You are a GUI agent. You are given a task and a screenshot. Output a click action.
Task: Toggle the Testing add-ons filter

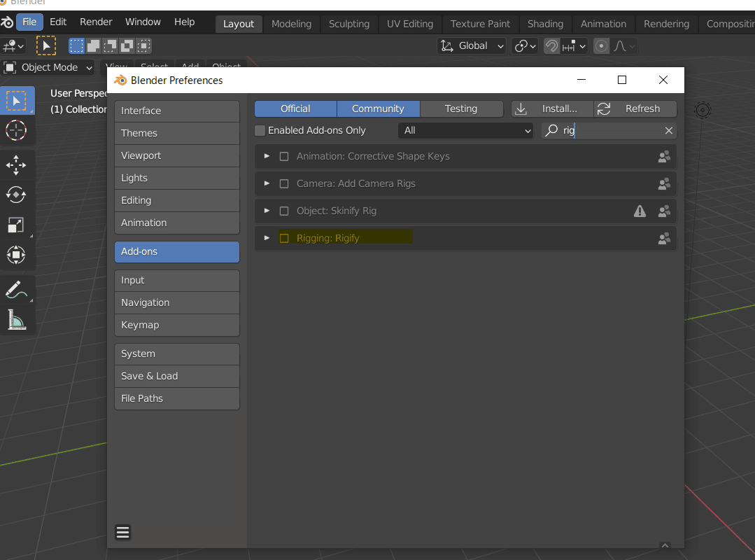[461, 108]
